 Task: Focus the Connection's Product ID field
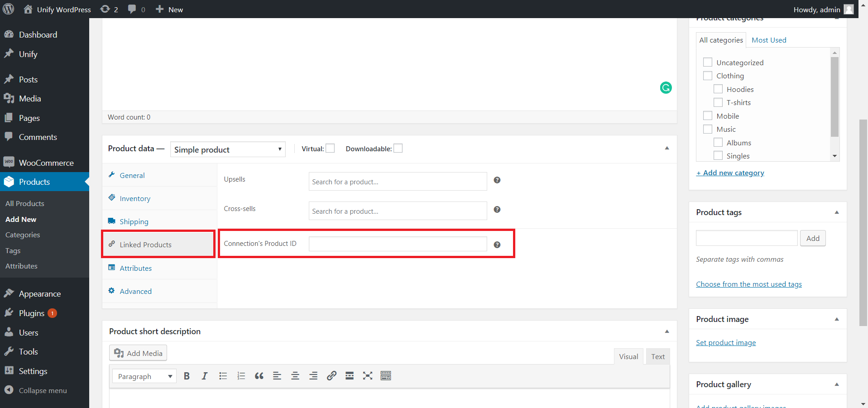(x=398, y=244)
